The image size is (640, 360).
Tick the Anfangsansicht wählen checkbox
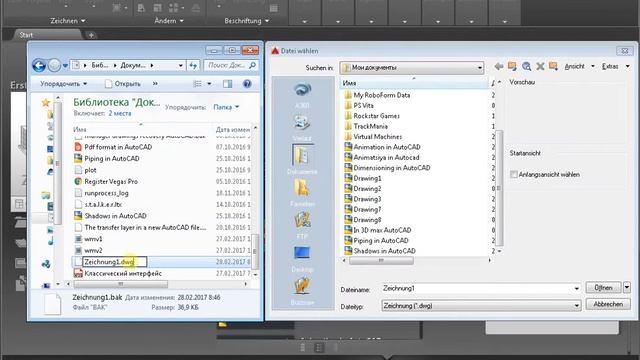513,174
